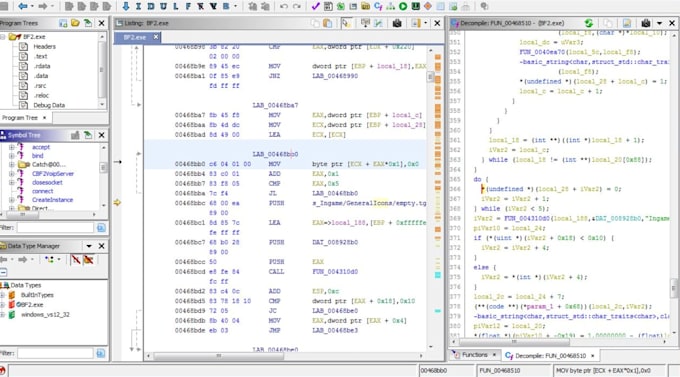Open the function graph tree icon in toolbar
Viewport: 680px width, 377px height.
coord(391,6)
